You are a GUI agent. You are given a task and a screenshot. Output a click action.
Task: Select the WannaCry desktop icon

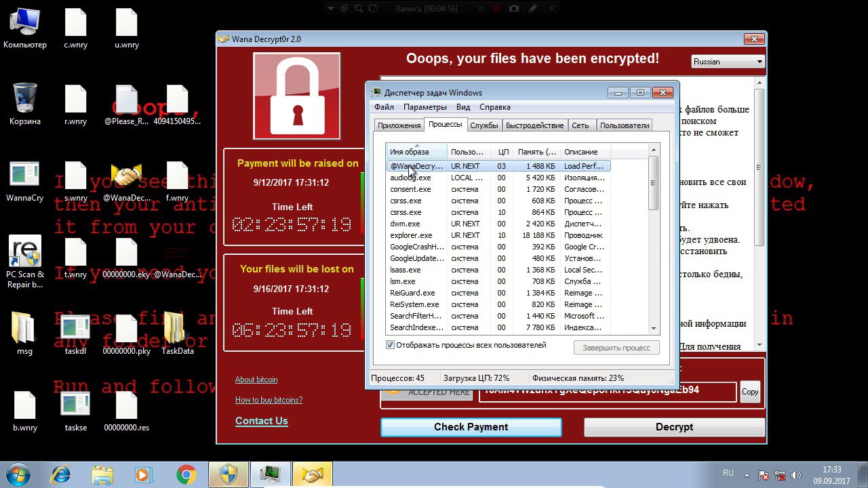[x=25, y=182]
